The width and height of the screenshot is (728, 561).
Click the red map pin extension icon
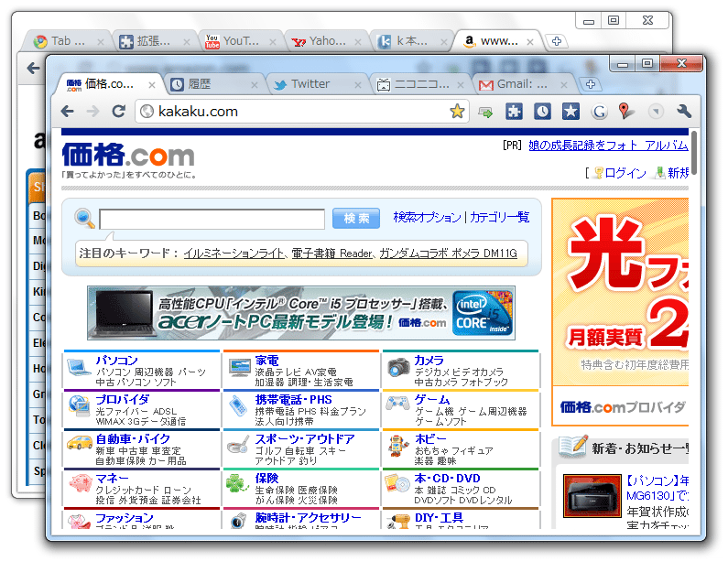tap(625, 111)
